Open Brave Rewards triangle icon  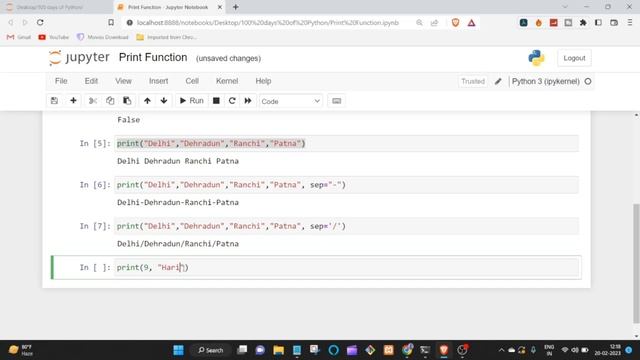tap(471, 23)
